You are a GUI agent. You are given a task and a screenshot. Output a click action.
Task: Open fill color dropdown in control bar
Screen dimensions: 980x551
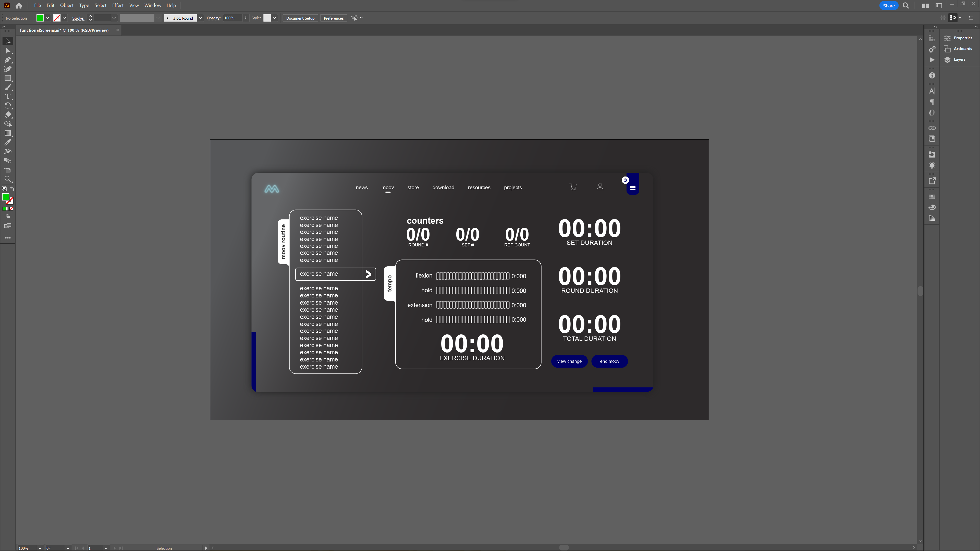(47, 18)
